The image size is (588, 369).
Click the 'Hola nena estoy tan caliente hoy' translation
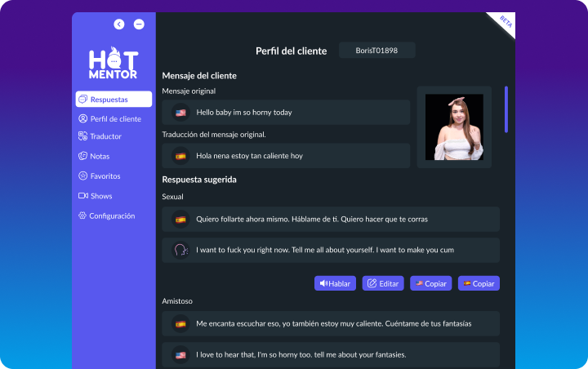pyautogui.click(x=286, y=156)
